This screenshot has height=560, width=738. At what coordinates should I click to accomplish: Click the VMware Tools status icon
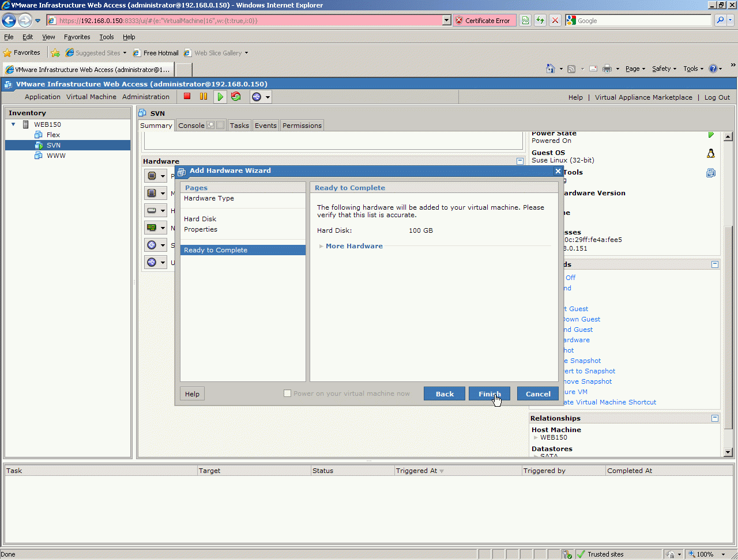(711, 173)
